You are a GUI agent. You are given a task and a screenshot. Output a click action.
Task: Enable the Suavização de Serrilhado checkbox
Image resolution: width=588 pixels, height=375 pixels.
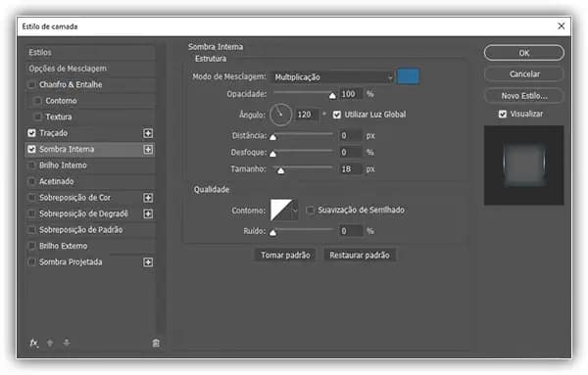point(310,211)
